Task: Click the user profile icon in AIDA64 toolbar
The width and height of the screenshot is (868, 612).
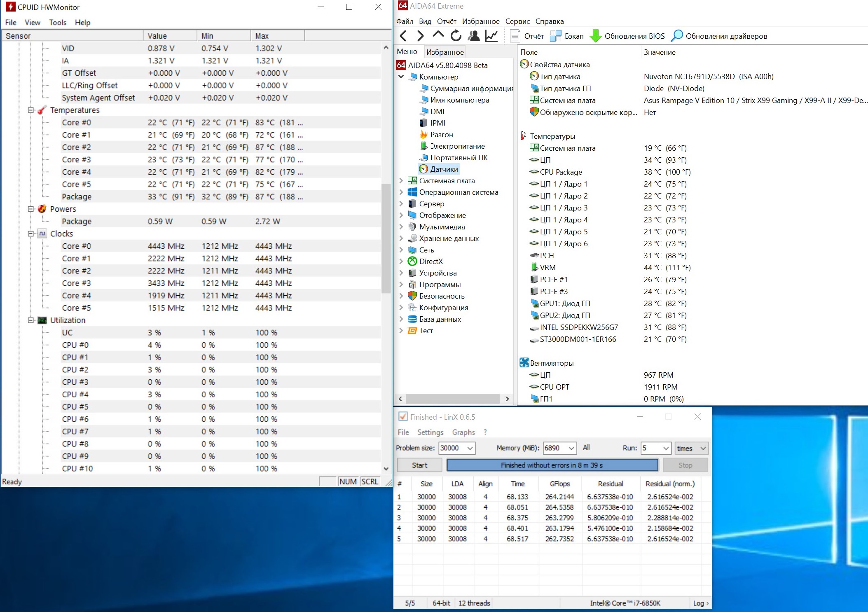Action: click(x=473, y=36)
